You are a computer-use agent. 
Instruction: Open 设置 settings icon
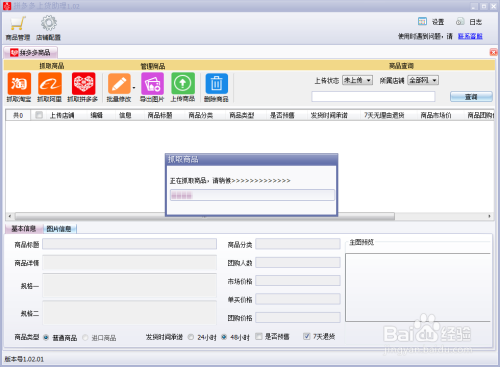coord(422,22)
